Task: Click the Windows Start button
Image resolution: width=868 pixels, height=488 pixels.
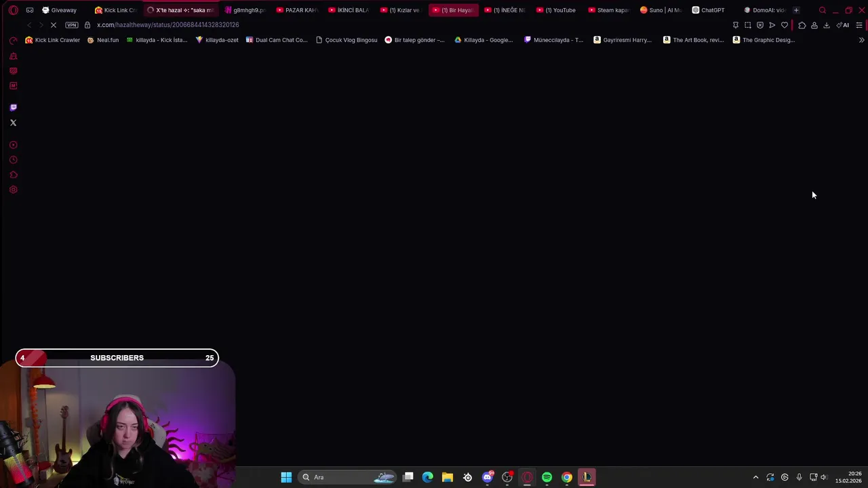Action: (x=286, y=477)
